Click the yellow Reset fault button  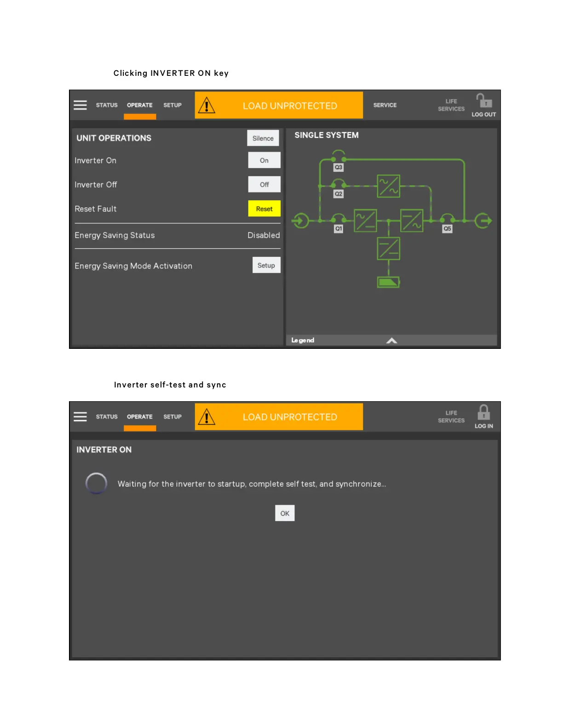(264, 209)
